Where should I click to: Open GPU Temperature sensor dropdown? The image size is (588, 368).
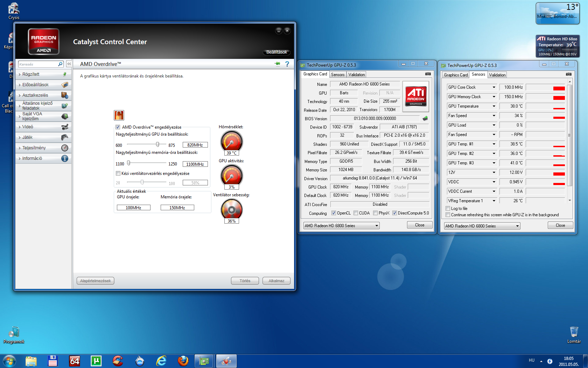(494, 106)
